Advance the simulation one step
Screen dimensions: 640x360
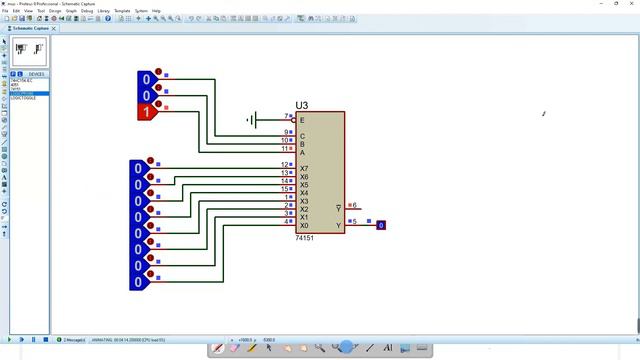point(21,340)
